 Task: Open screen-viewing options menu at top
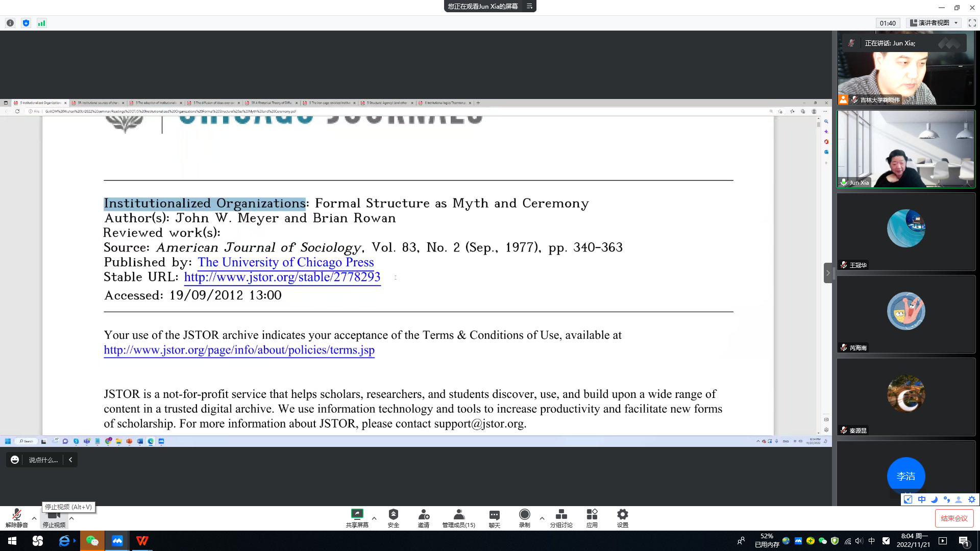coord(529,6)
